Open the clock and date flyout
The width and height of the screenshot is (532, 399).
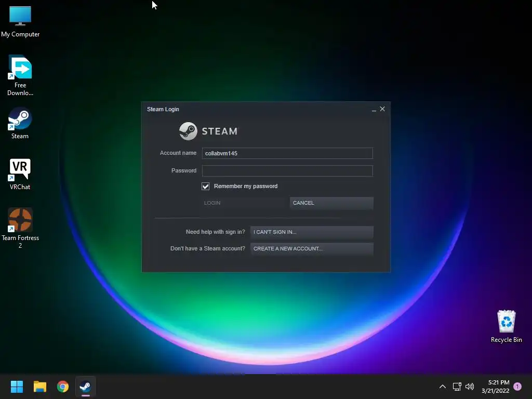pos(495,387)
